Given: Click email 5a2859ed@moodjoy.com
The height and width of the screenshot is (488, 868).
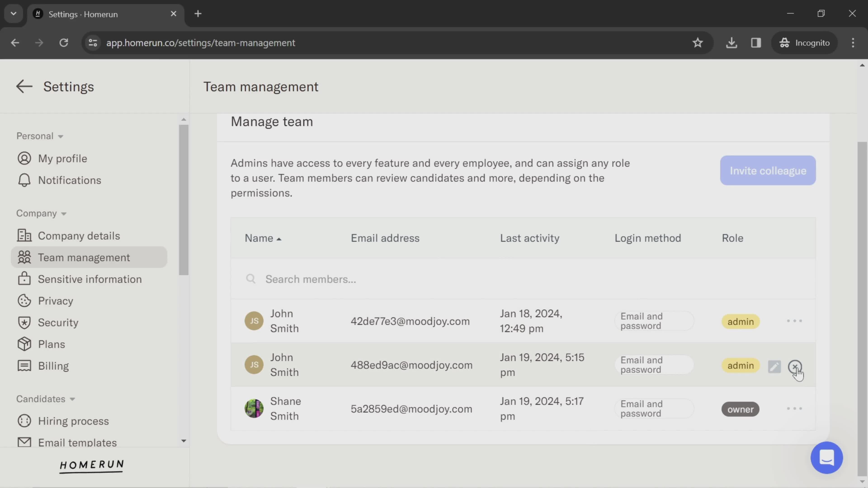Looking at the screenshot, I should pyautogui.click(x=411, y=409).
